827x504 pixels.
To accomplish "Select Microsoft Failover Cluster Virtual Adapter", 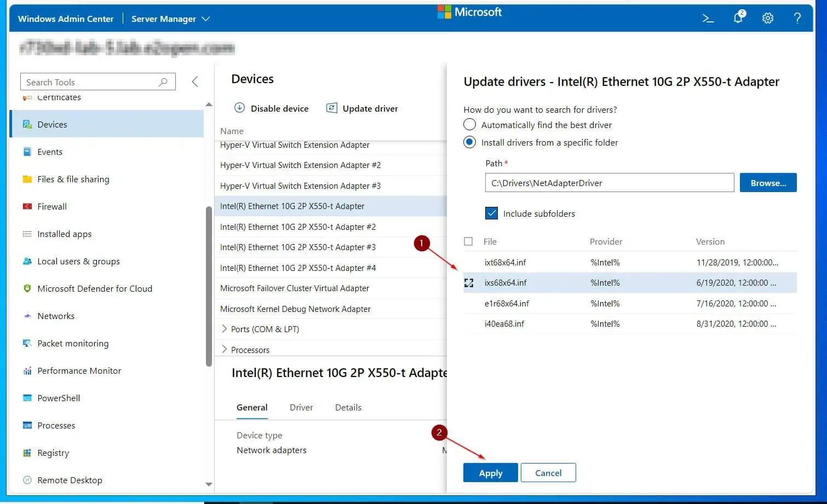I will (x=331, y=288).
